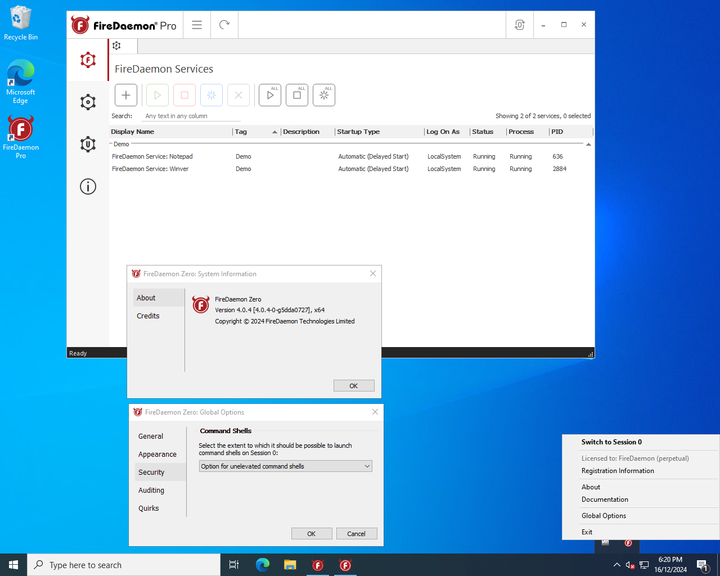The image size is (720, 576).
Task: Select FireDaemon Pro desktop shortcut
Action: point(20,137)
